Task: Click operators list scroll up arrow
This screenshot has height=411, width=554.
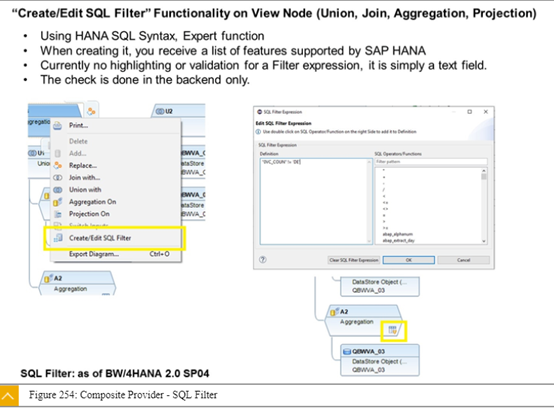Action: pyautogui.click(x=484, y=171)
